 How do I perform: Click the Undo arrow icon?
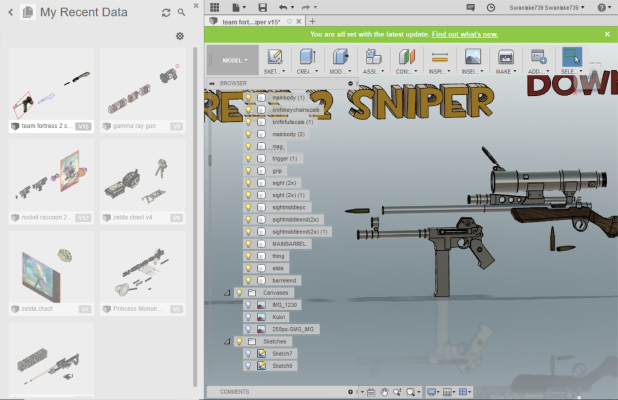[x=283, y=7]
